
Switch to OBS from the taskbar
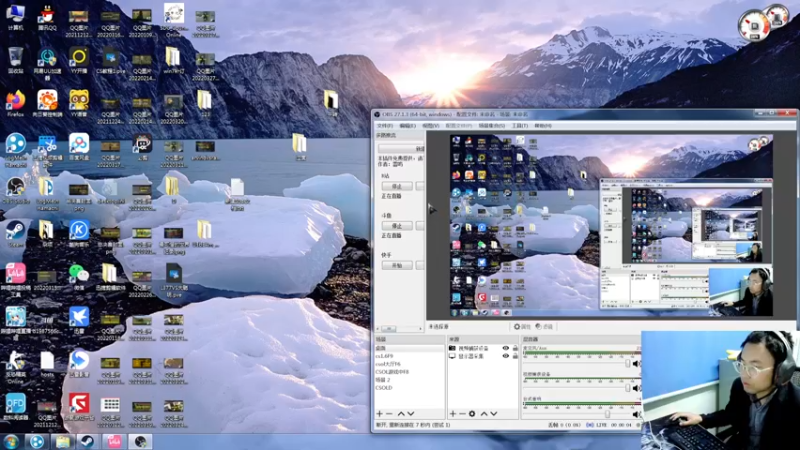tap(140, 441)
